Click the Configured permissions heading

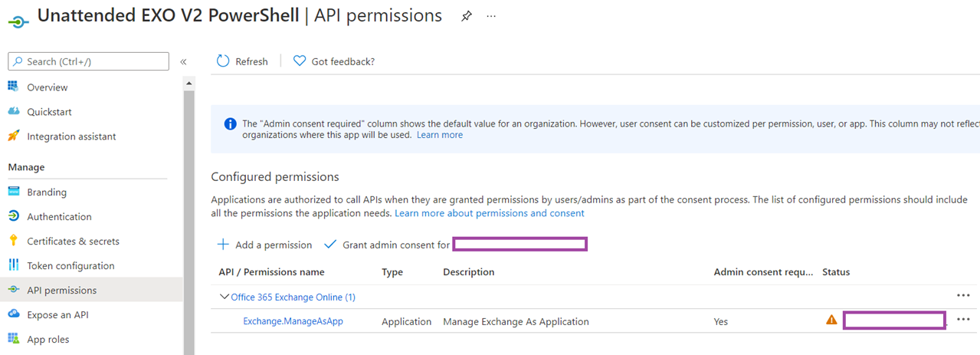click(x=275, y=177)
